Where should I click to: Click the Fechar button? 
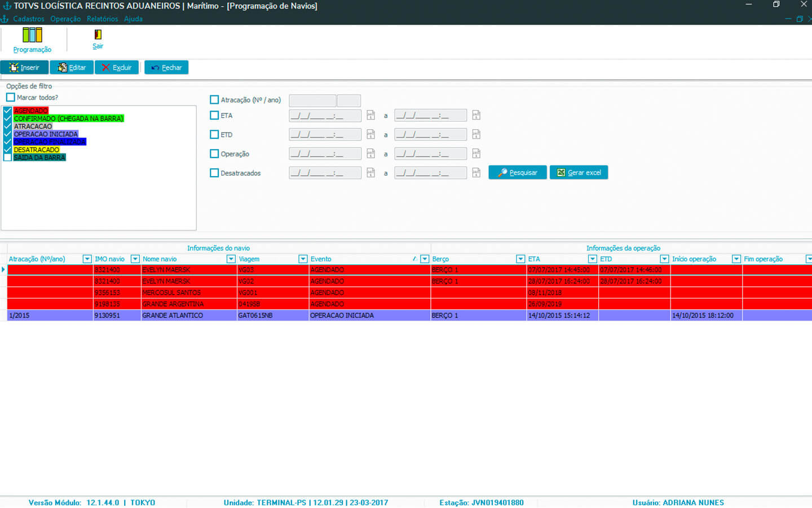click(x=166, y=68)
